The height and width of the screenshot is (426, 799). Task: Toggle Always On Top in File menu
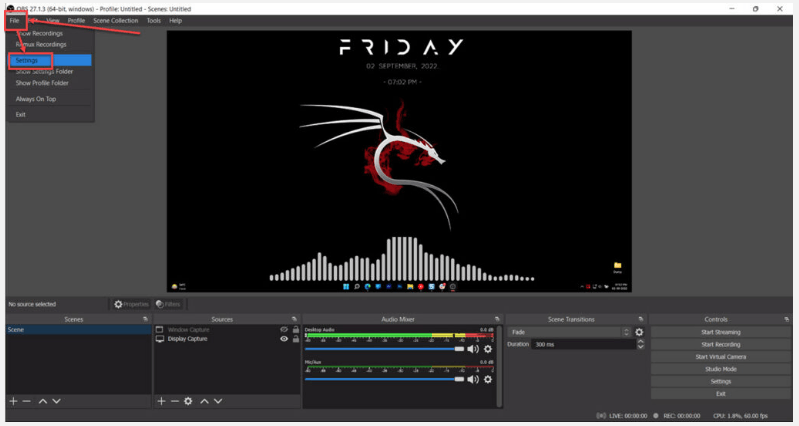[36, 99]
